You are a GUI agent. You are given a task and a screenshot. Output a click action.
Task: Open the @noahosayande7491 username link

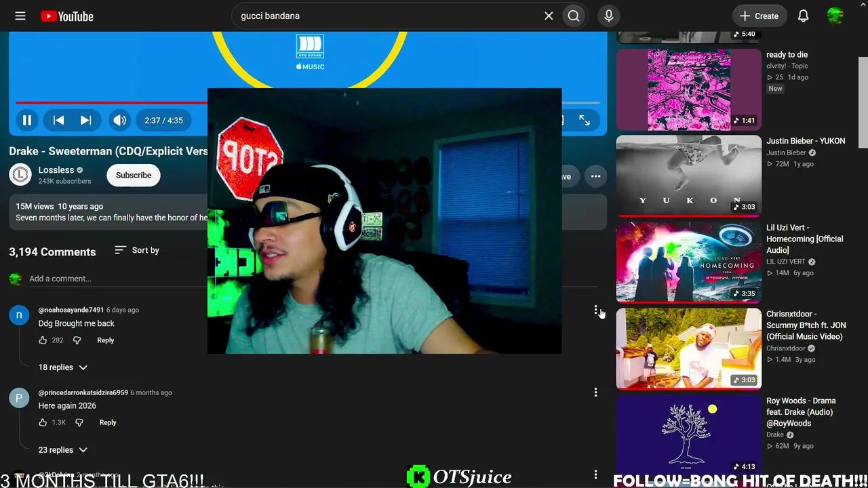click(x=71, y=310)
